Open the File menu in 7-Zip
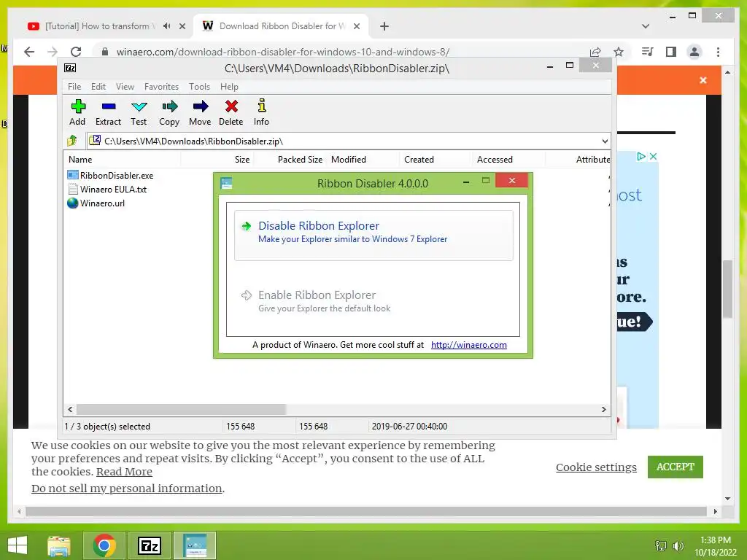 coord(74,87)
